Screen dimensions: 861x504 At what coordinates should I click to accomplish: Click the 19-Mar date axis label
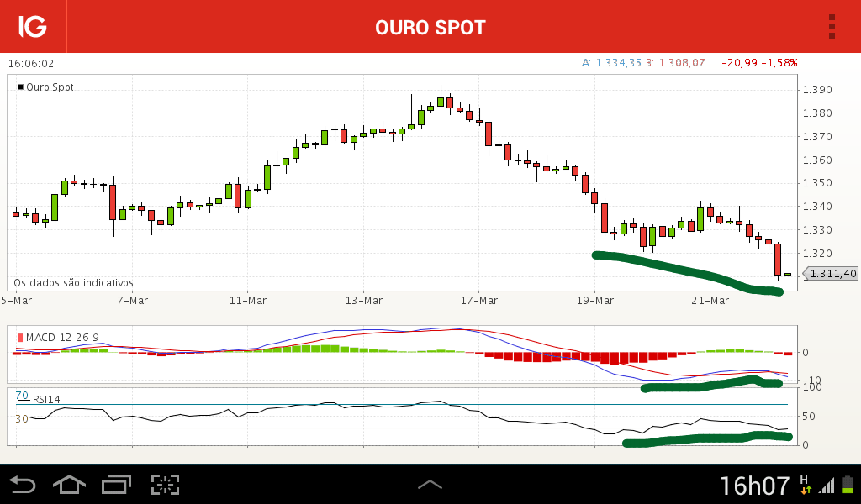(595, 301)
